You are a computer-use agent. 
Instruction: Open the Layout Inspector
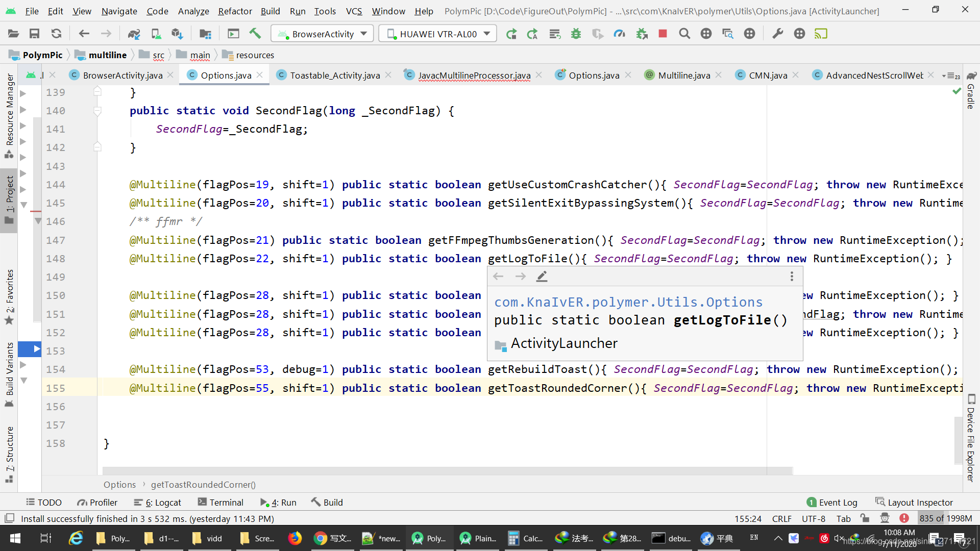[914, 503]
